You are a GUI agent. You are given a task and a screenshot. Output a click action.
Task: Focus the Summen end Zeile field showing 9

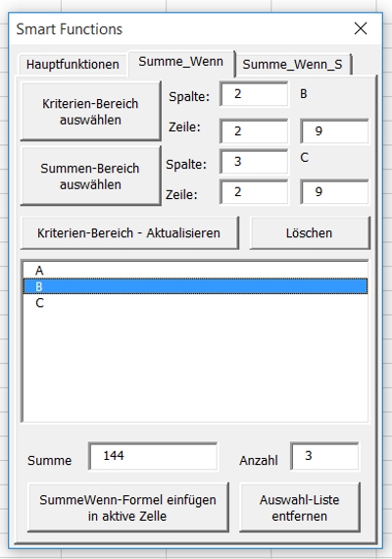[334, 192]
